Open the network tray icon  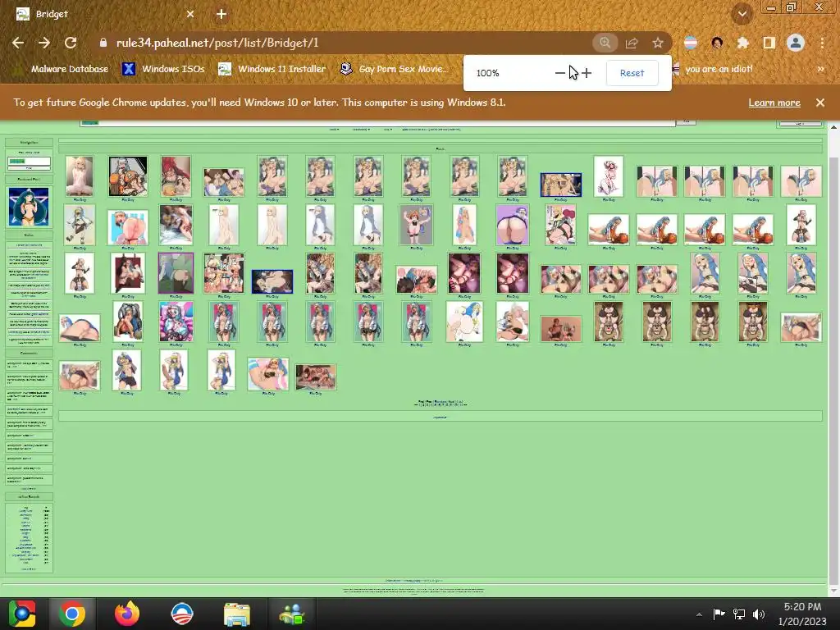click(x=739, y=614)
